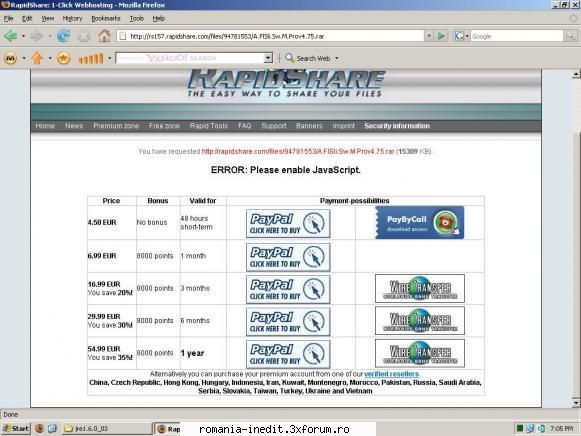Click the search magnifier in the Google box
This screenshot has height=436, width=581.
point(570,36)
